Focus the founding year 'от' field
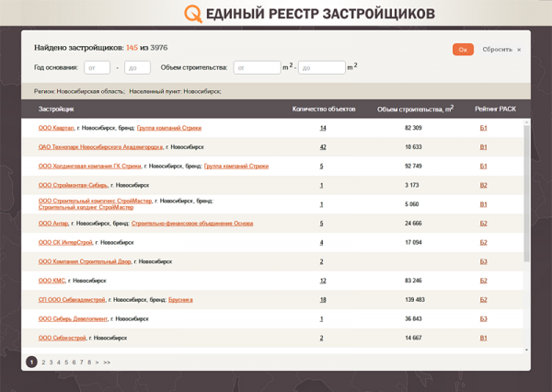 click(98, 67)
